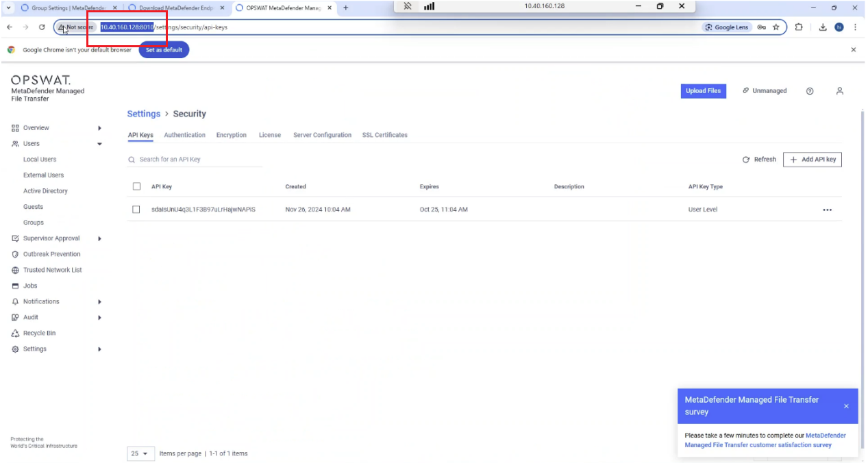Click the Settings gear icon in sidebar
868x465 pixels.
(x=15, y=349)
